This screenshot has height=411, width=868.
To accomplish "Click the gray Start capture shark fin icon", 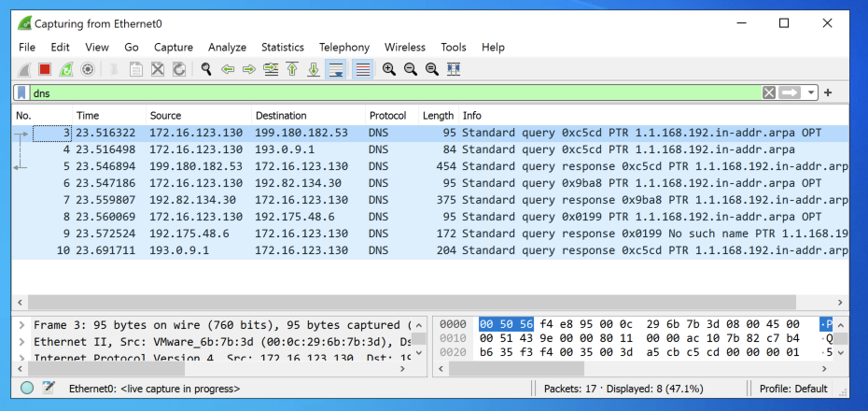I will click(24, 69).
